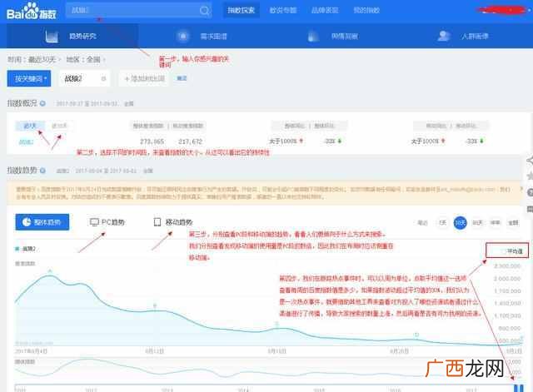The height and width of the screenshot is (392, 533).
Task: Click the phone icon beside 移动趋势
Action: pyautogui.click(x=157, y=222)
